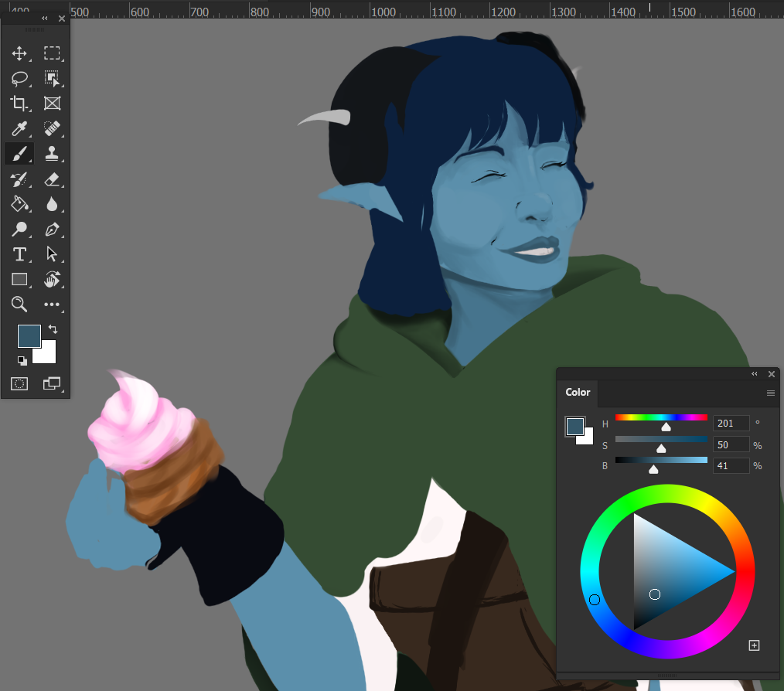Toggle Quick Mask mode in toolbar

(x=19, y=383)
